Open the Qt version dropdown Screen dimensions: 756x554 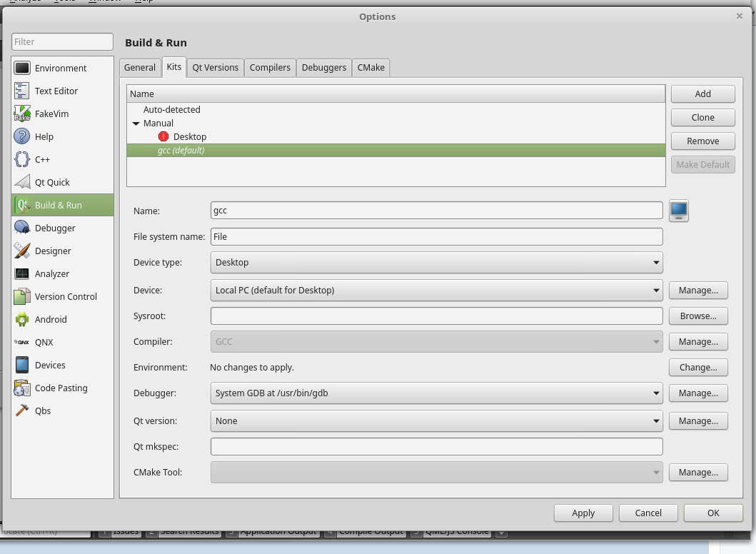(x=436, y=421)
